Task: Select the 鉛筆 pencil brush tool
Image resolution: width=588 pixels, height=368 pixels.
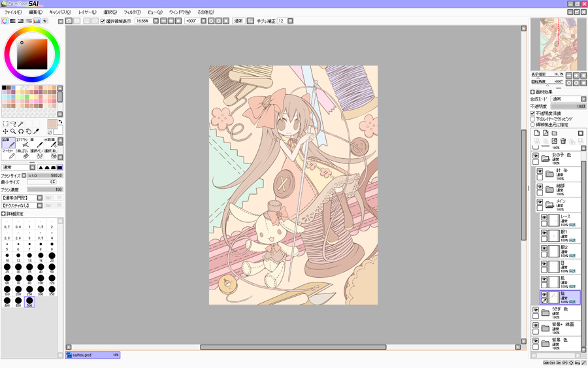Action: tap(8, 142)
